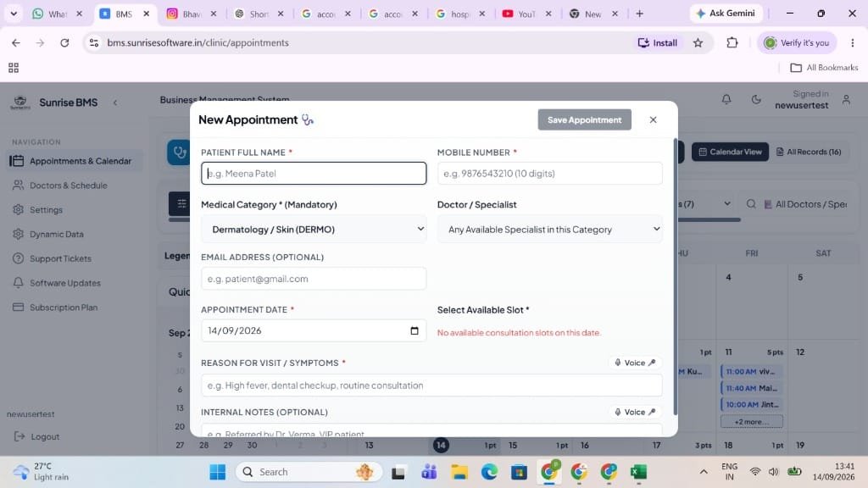Open Chrome's three-dot menu
This screenshot has height=488, width=868.
(x=853, y=42)
